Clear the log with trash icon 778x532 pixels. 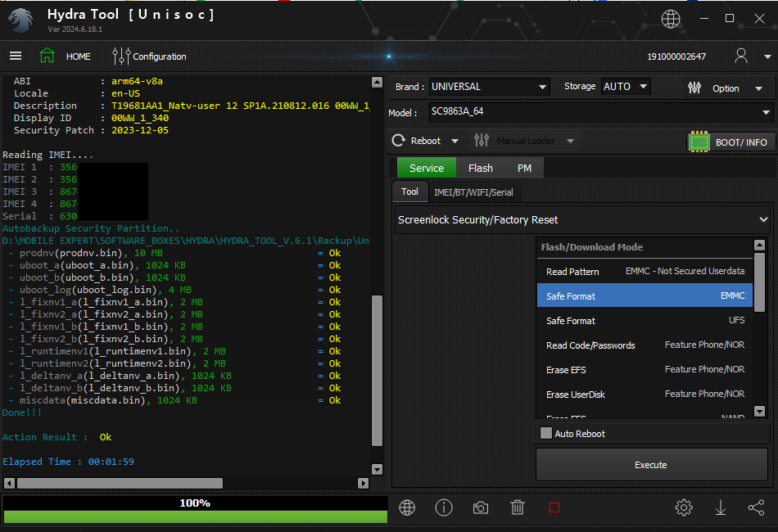click(x=518, y=507)
